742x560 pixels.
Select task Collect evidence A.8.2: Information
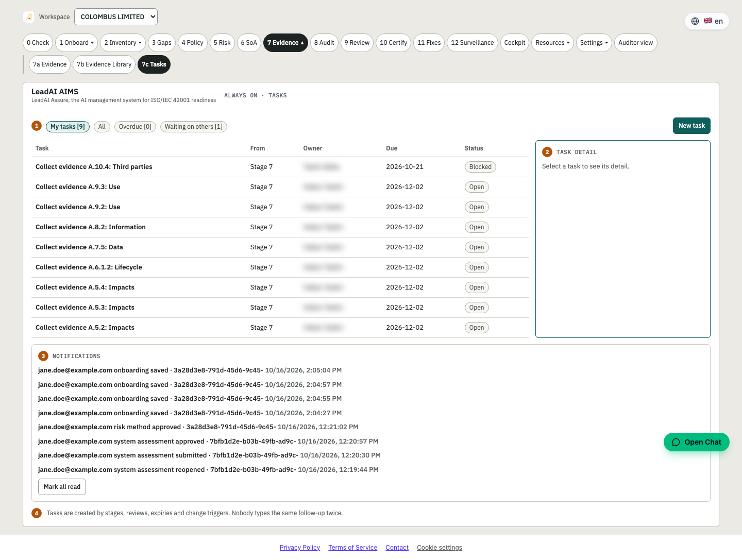(x=280, y=227)
